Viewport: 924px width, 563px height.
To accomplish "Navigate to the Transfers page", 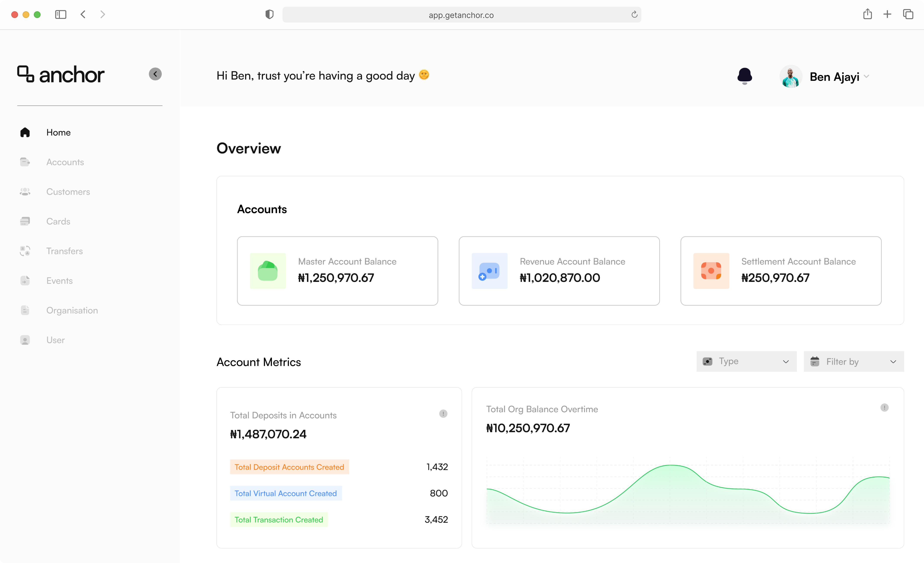I will tap(65, 251).
